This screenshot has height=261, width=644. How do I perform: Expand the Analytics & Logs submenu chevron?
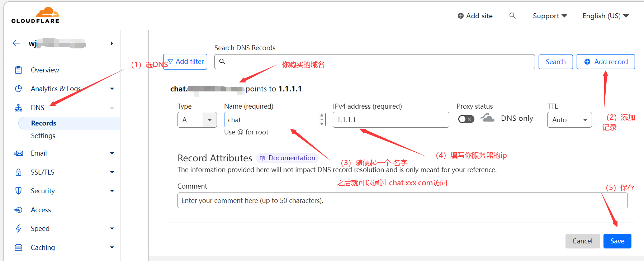click(112, 89)
